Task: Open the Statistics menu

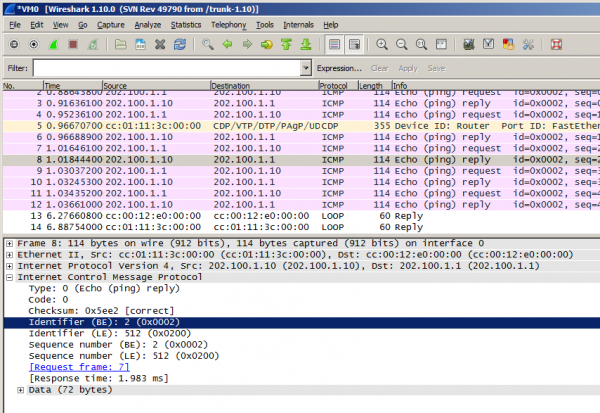Action: pos(186,25)
